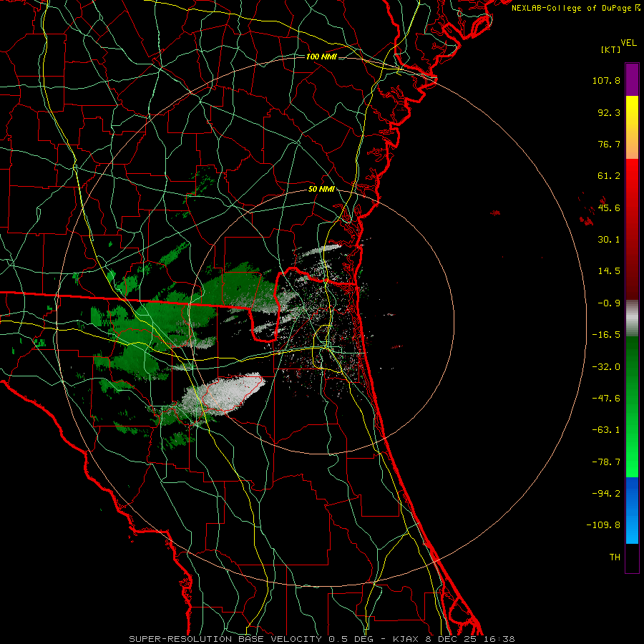Click the [KT] units label
The height and width of the screenshot is (644, 644).
point(610,49)
